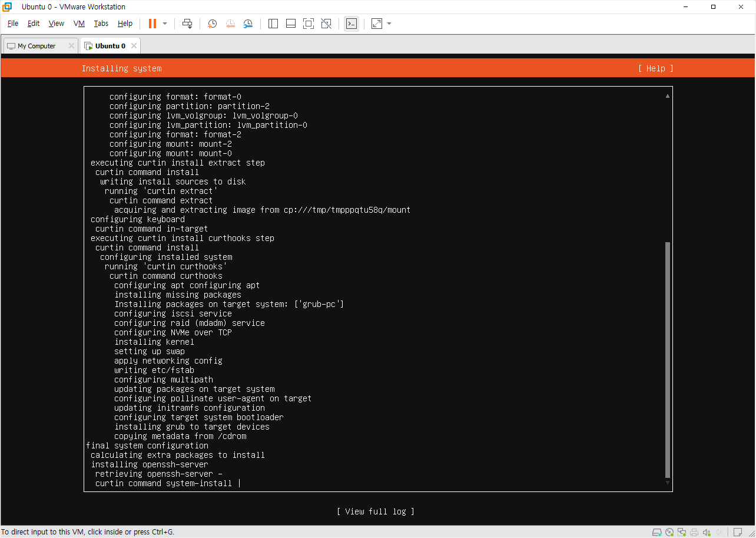Click the status bar hint about Ctrl+G
The width and height of the screenshot is (756, 538).
pos(88,532)
